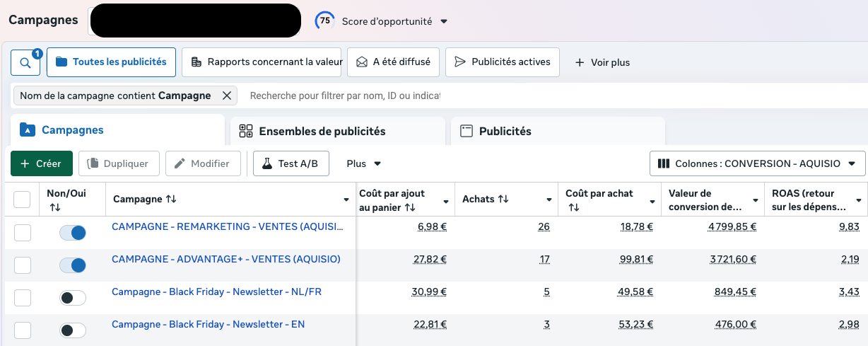868x346 pixels.
Task: Remove the 'Nom de la campagne' filter chip
Action: pos(226,96)
